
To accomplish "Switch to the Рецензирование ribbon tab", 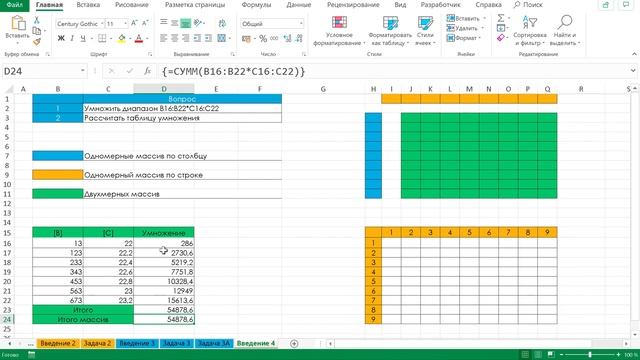I will [x=353, y=5].
